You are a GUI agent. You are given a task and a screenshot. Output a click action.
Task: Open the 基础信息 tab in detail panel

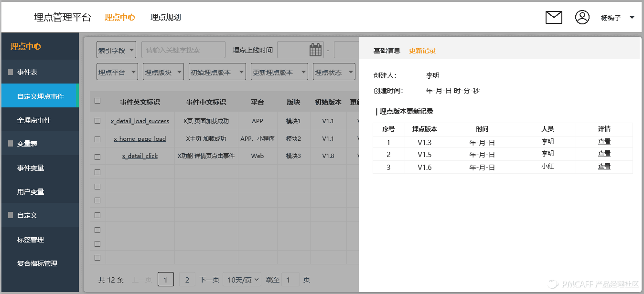pos(387,51)
